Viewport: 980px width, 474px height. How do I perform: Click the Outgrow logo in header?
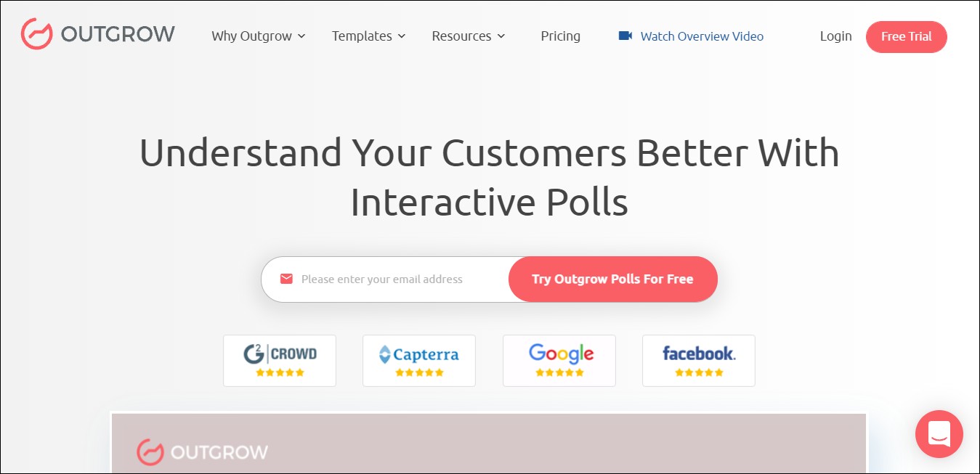click(x=98, y=34)
